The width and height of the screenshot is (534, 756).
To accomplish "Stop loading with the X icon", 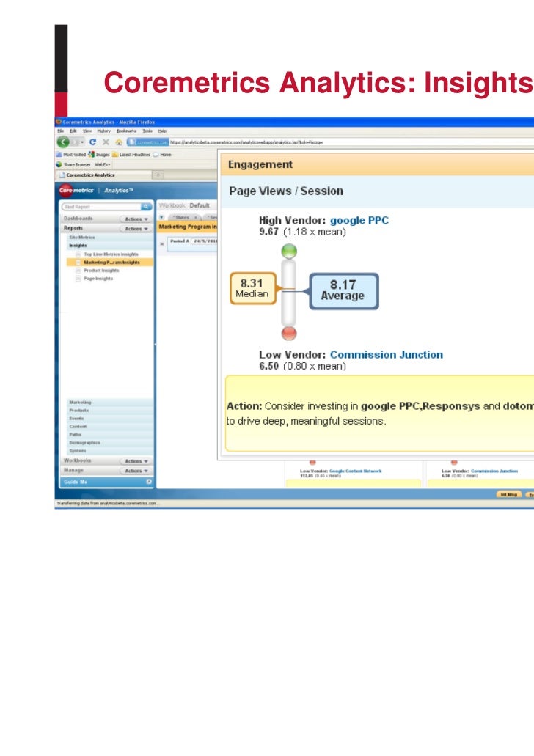I will pyautogui.click(x=106, y=142).
